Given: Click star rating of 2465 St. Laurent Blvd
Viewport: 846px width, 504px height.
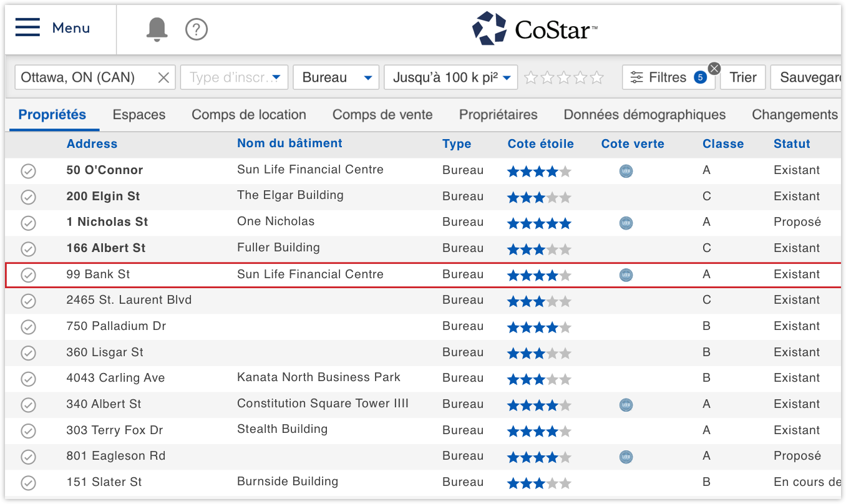Looking at the screenshot, I should click(539, 301).
